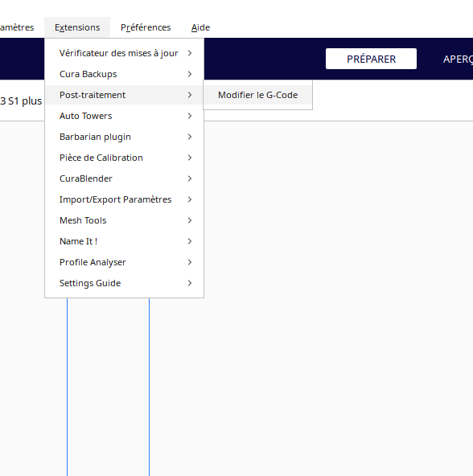Expand arrow next to Auto Towers

pos(190,116)
